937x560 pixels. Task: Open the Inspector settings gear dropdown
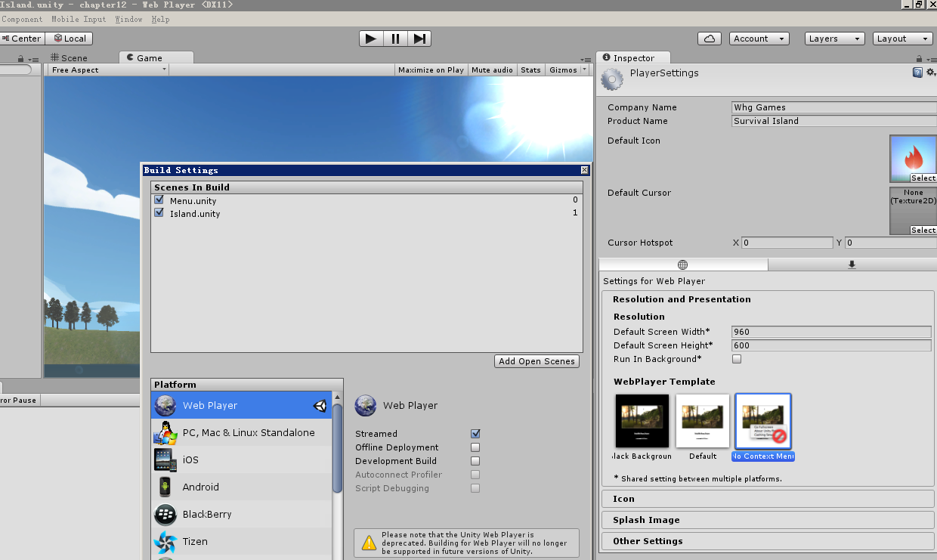931,73
